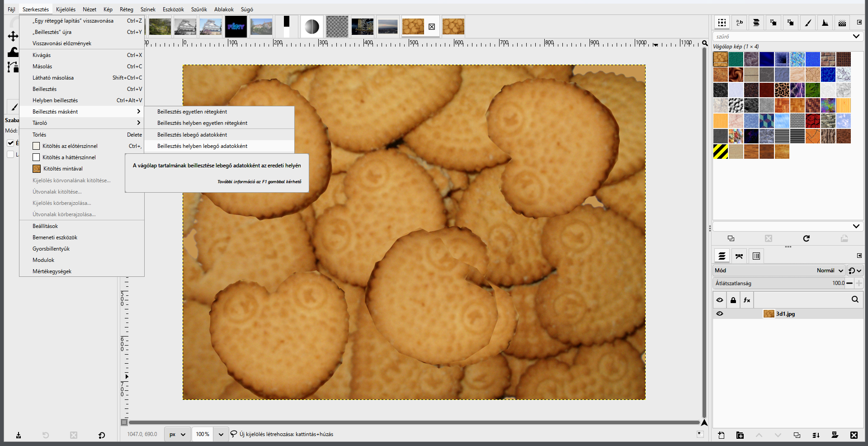Toggle quick mask at canvas corner
This screenshot has height=446, width=868.
(x=124, y=422)
